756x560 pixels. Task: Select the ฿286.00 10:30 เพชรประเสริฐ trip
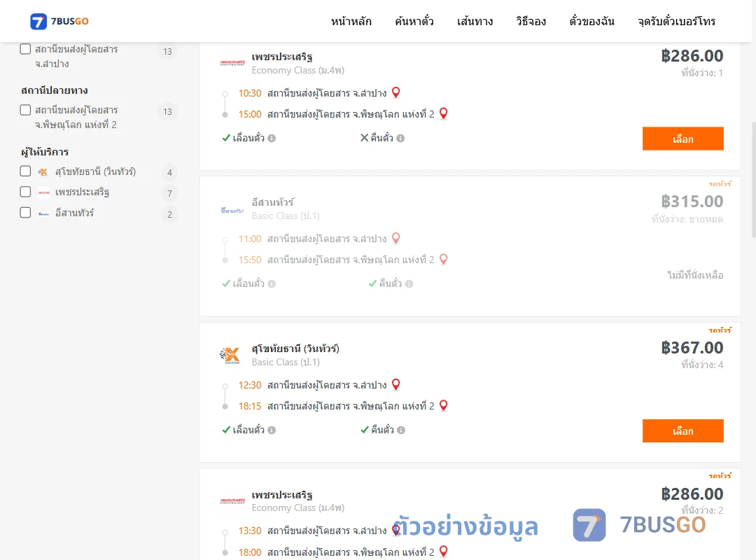pyautogui.click(x=682, y=139)
